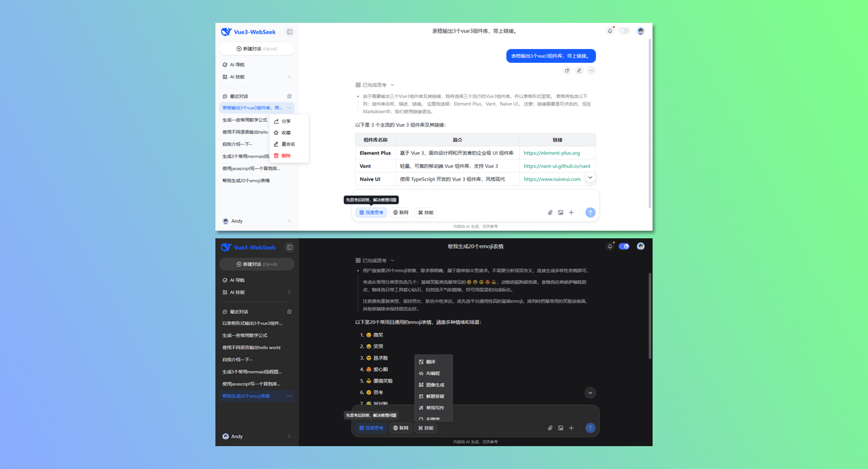The image size is (868, 469).
Task: Open user avatar at top of dark window
Action: pyautogui.click(x=641, y=246)
